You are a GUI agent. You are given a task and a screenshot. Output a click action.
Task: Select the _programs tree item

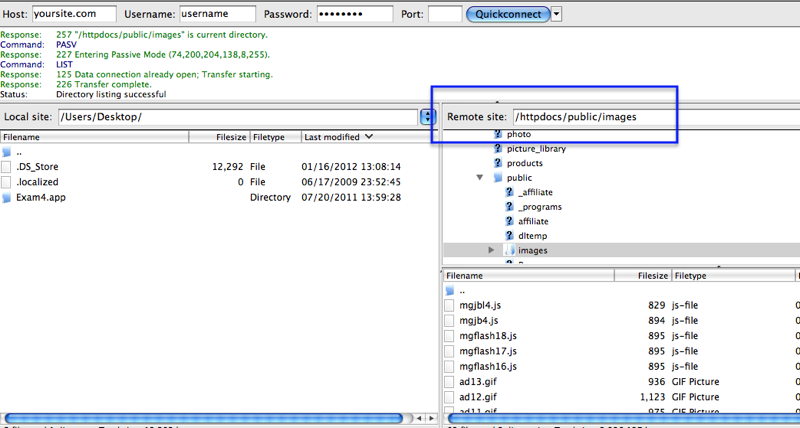click(540, 207)
